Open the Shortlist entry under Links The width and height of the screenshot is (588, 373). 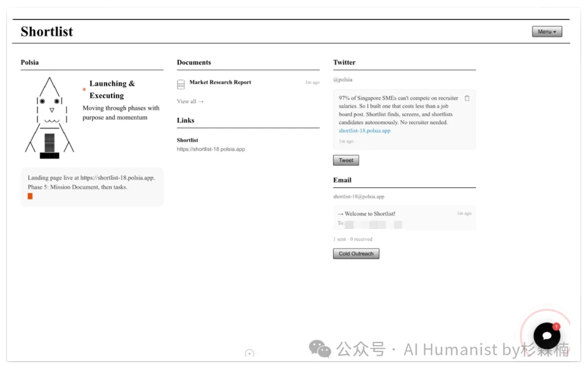tap(187, 140)
